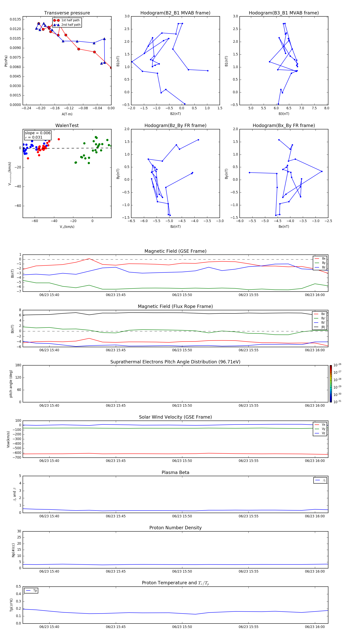Click the 'Magnetic Field (Flux Rope Frame)' title
The image size is (351, 644).
click(175, 307)
